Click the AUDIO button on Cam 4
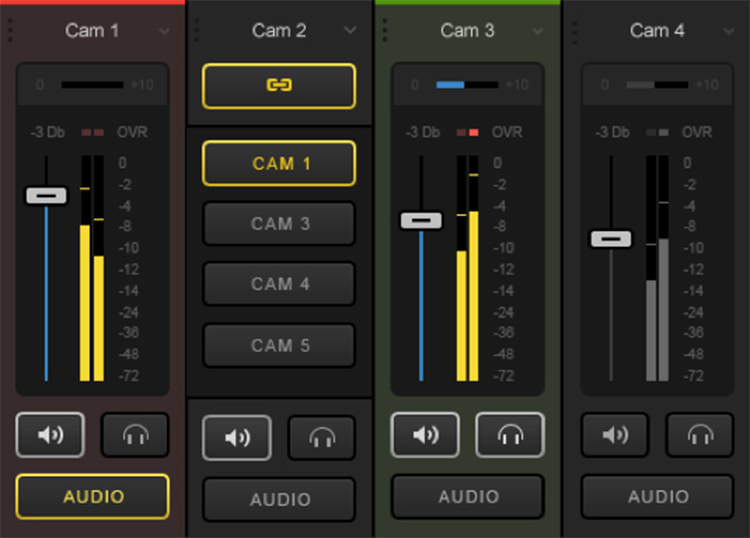The image size is (750, 538). (657, 496)
